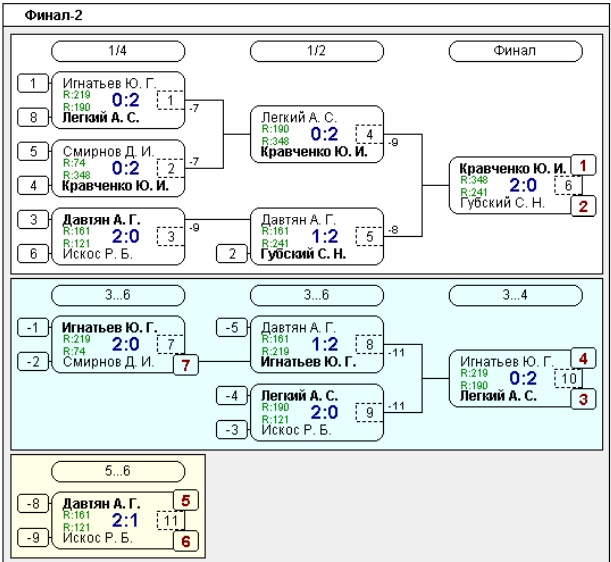Click loser slot -2 box

tap(33, 362)
